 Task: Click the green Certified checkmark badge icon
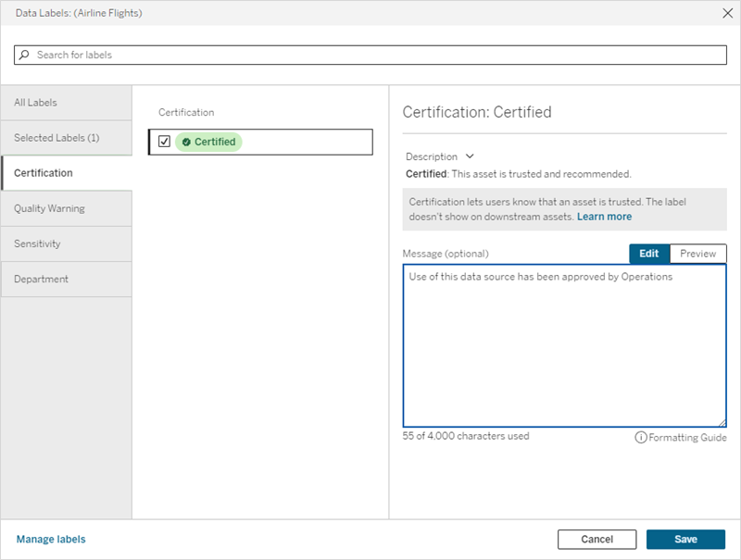tap(186, 142)
